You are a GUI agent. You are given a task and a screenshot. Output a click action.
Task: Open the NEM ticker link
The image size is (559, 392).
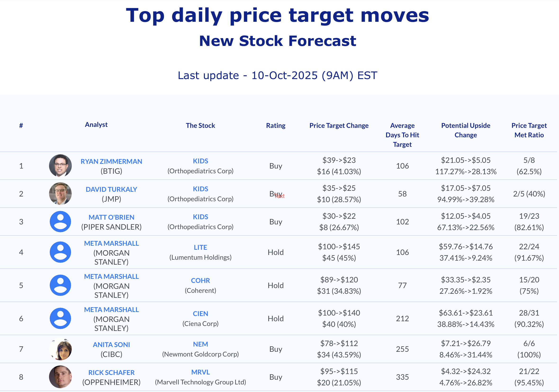point(200,344)
